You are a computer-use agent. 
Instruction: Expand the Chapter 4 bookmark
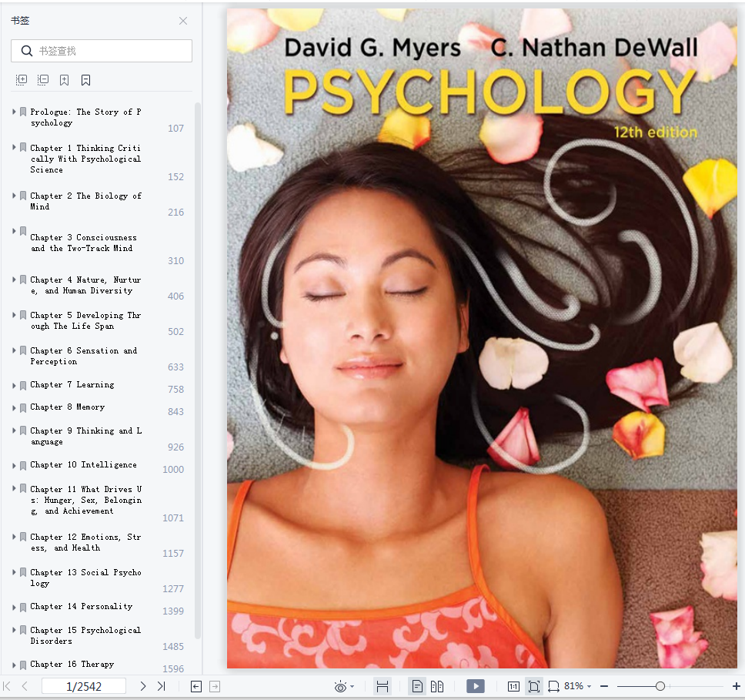(14, 280)
